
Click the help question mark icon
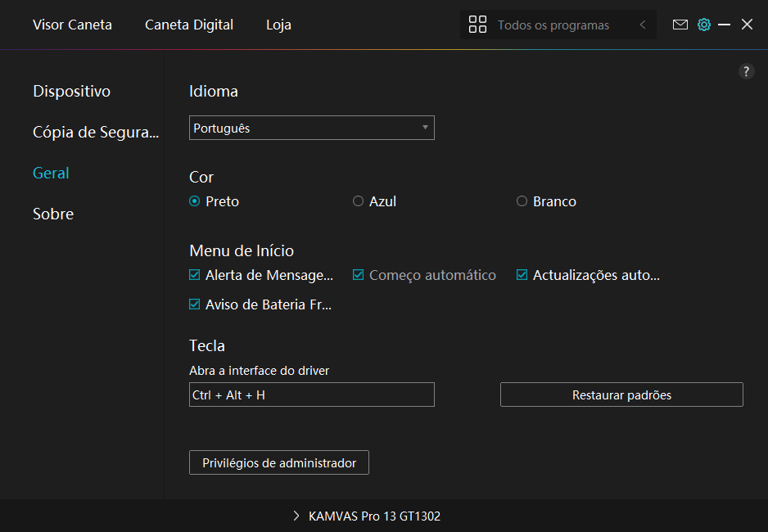[x=746, y=71]
